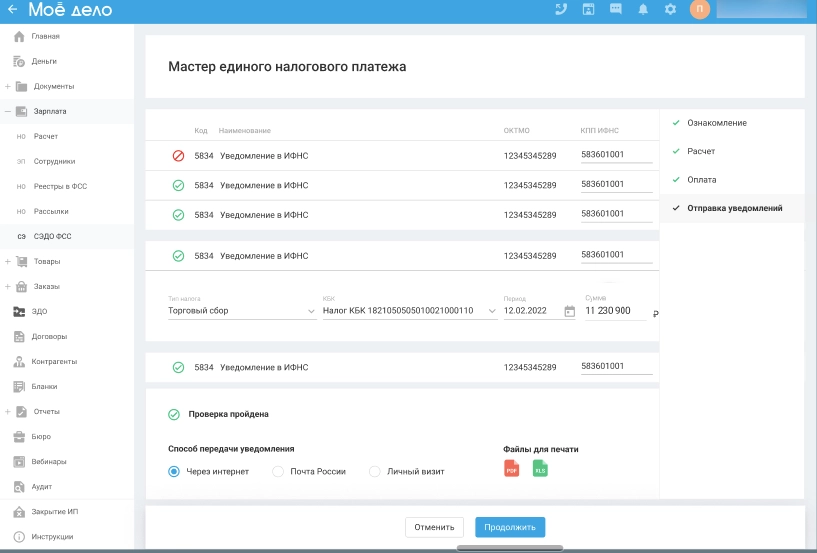Open the notifications bell icon

(643, 9)
